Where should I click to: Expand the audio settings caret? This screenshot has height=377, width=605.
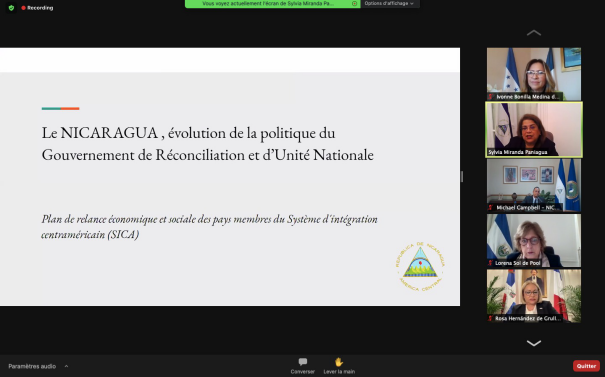[x=66, y=366]
